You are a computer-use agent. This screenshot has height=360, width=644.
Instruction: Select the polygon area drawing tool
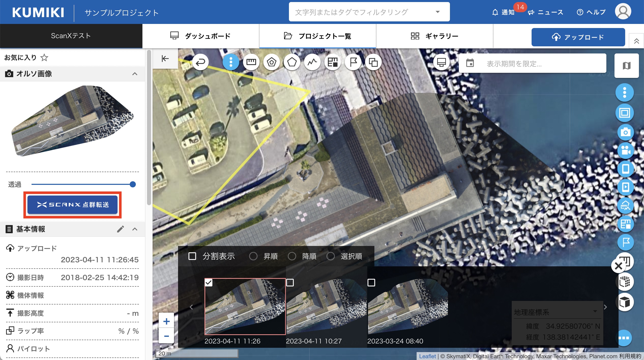[x=292, y=62]
